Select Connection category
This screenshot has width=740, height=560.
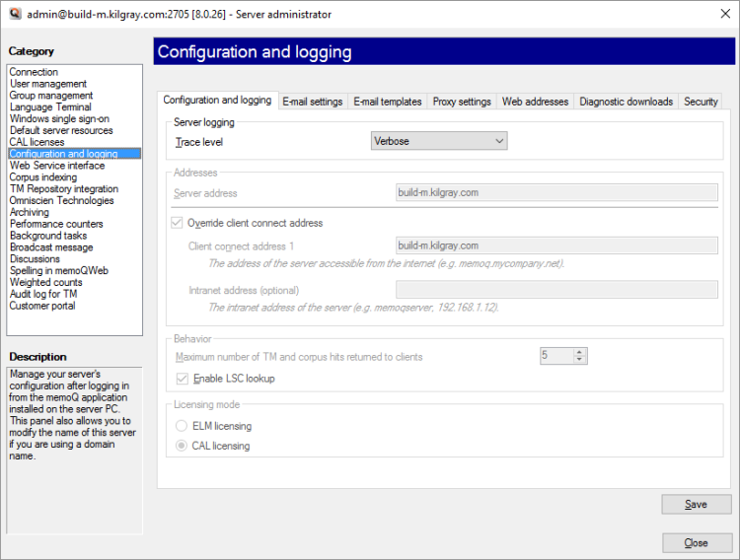coord(34,72)
